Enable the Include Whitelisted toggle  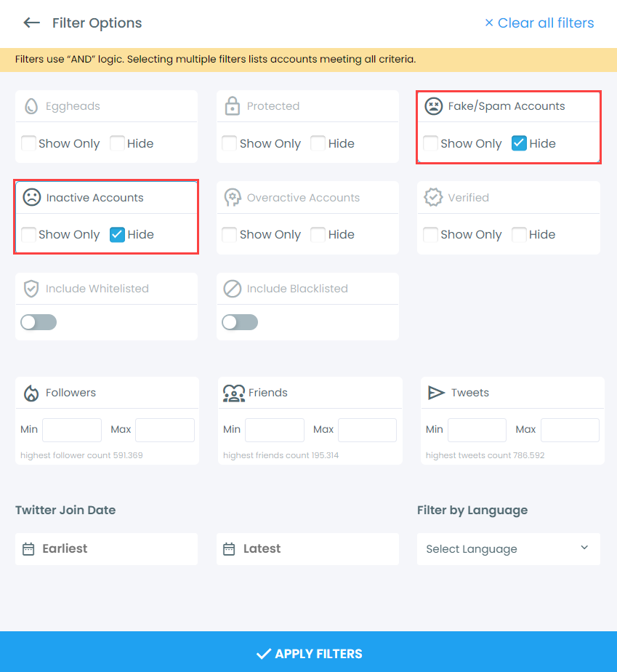click(38, 321)
